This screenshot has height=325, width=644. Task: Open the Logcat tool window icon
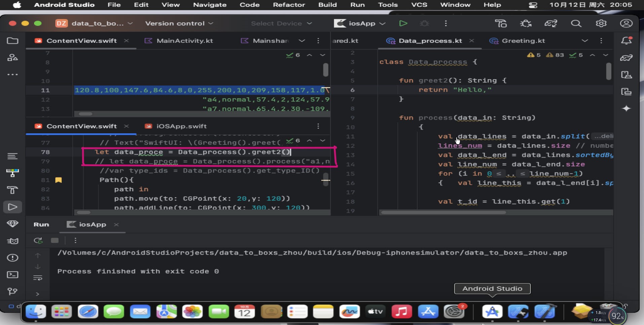pyautogui.click(x=12, y=241)
